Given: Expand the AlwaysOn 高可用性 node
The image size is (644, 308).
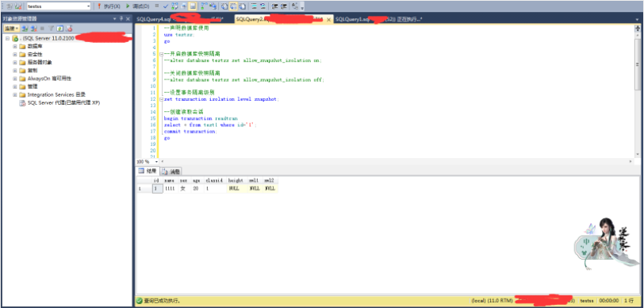Looking at the screenshot, I should point(15,79).
